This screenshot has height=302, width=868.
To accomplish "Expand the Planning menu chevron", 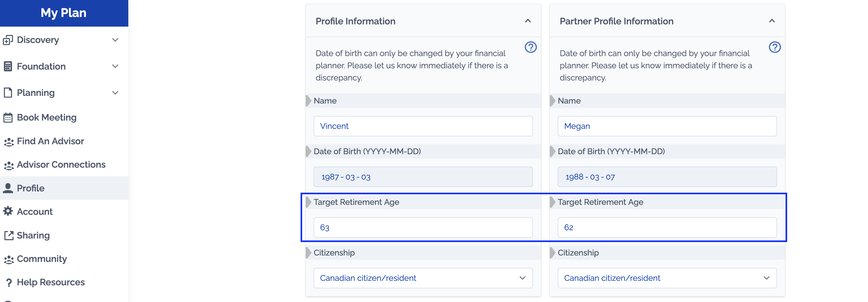I will coord(115,93).
